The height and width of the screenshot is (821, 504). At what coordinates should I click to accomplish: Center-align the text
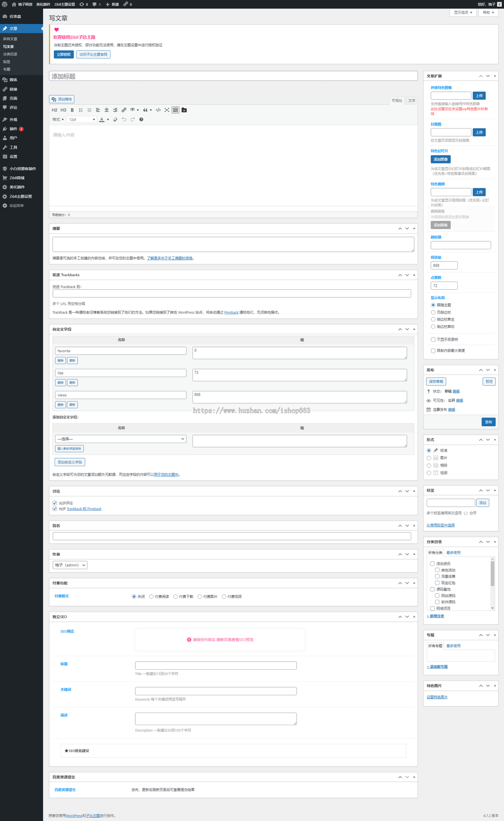(x=107, y=110)
